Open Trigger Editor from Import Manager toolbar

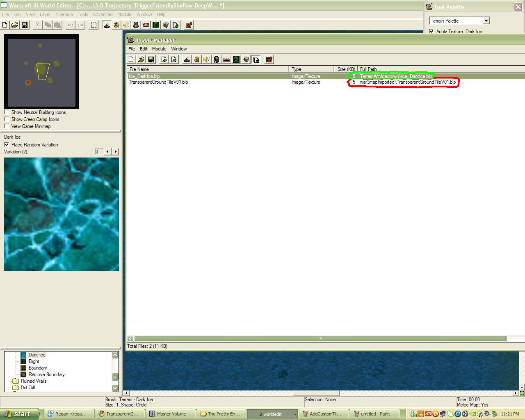(196, 59)
